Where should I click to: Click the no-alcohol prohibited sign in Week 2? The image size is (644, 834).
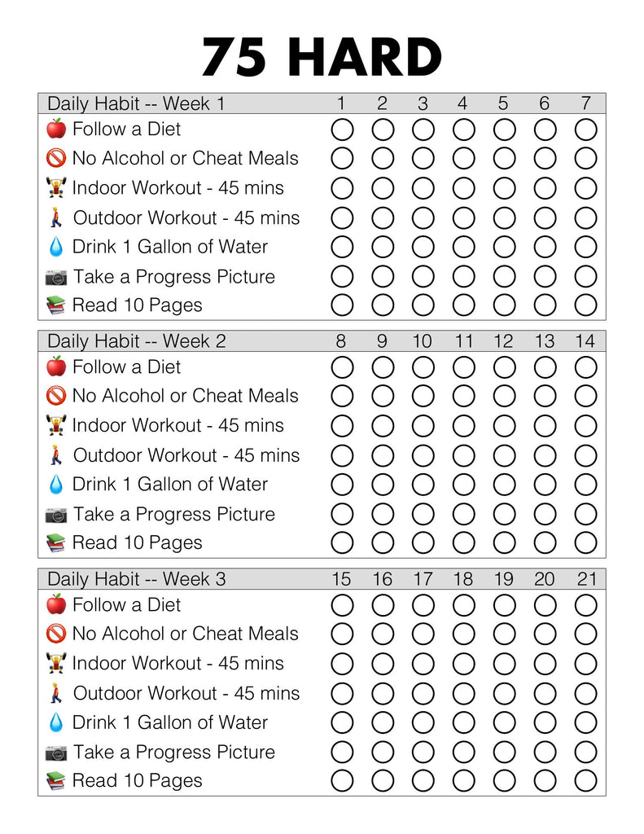(x=55, y=396)
